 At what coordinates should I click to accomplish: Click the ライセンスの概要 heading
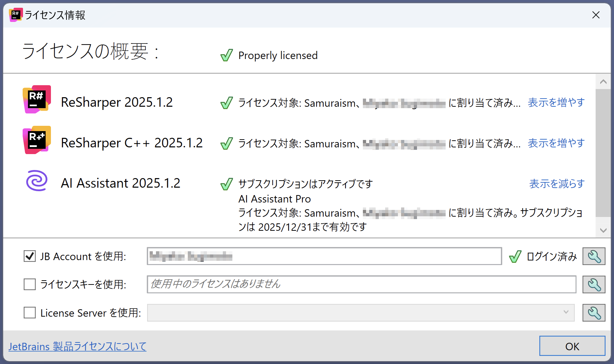click(x=91, y=51)
